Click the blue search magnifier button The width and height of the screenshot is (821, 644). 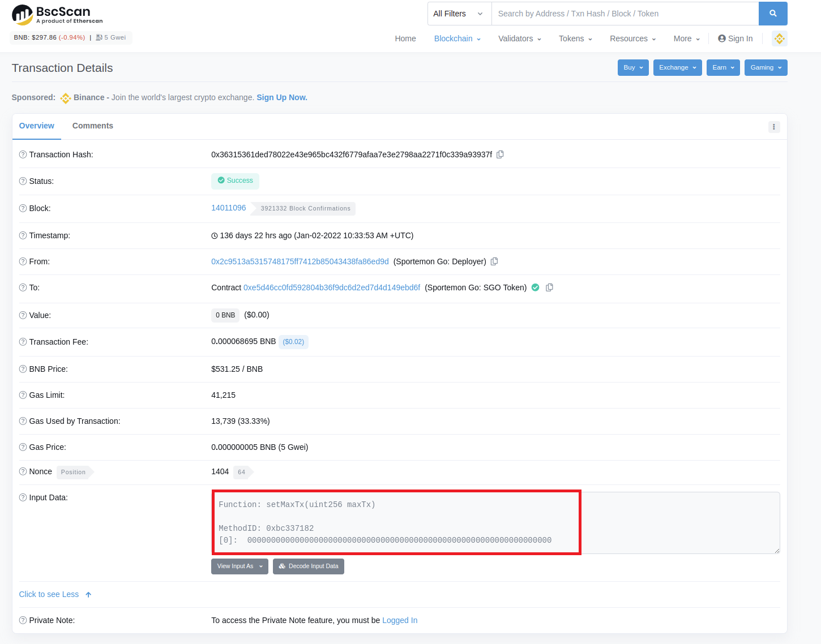(773, 14)
